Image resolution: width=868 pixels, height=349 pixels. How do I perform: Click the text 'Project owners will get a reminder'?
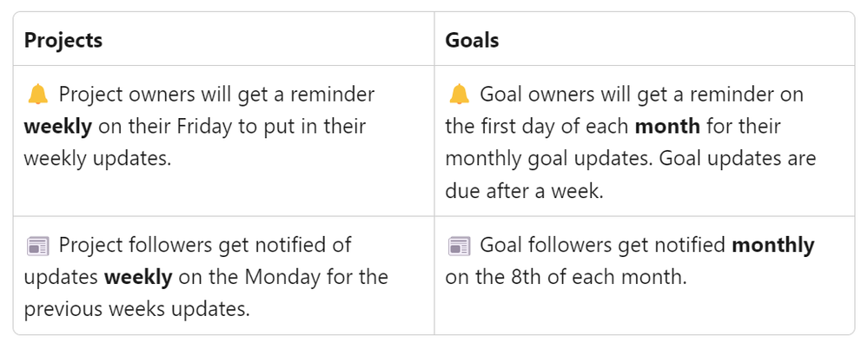tap(216, 95)
